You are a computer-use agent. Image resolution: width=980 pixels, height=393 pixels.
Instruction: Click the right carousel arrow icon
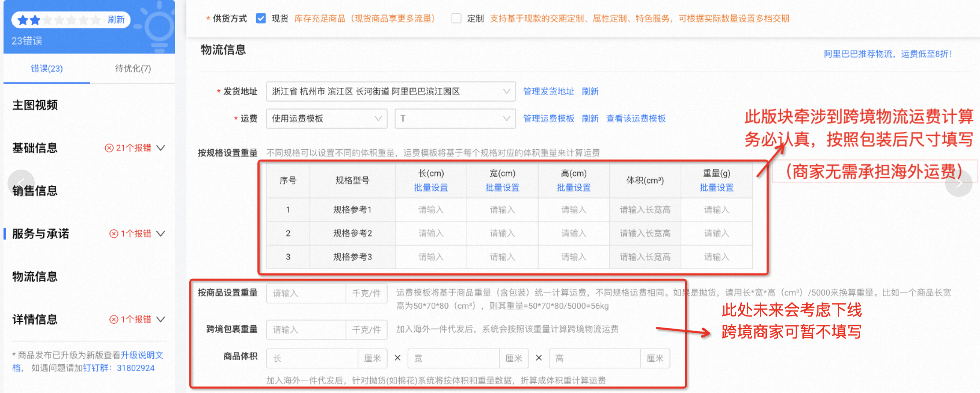958,183
